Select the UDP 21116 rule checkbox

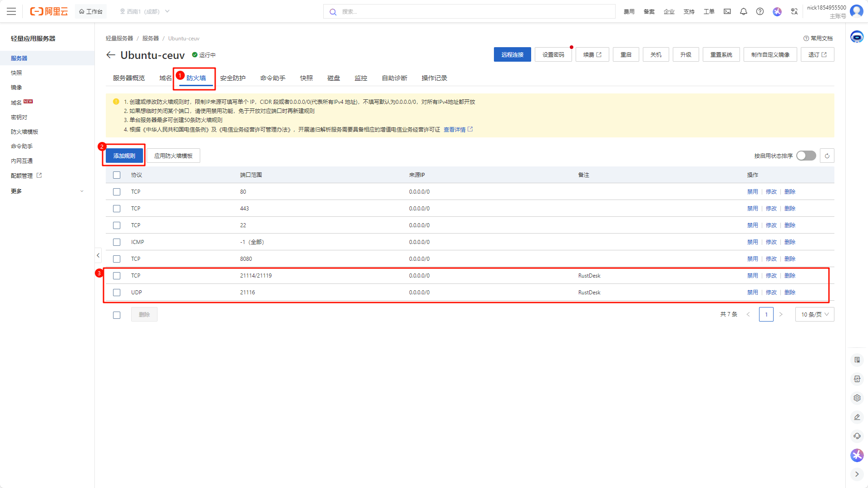[x=117, y=293]
